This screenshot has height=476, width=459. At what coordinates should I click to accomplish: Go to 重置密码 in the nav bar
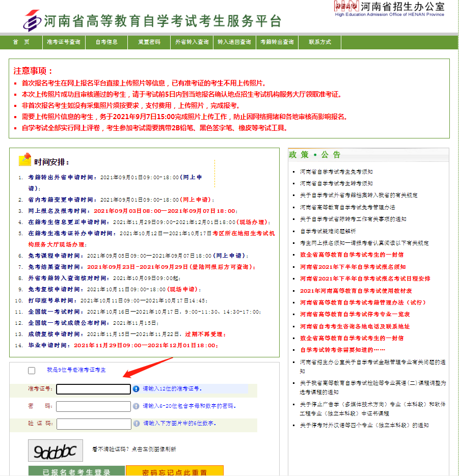(149, 42)
